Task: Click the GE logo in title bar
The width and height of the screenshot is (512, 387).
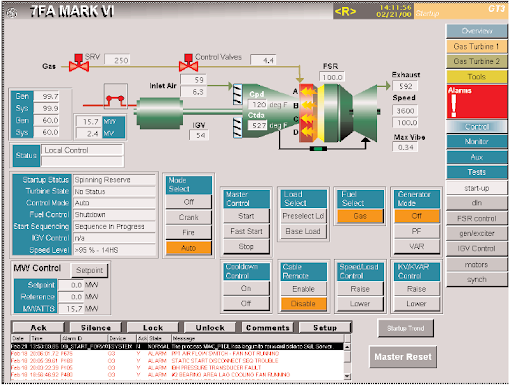Action: click(x=12, y=13)
